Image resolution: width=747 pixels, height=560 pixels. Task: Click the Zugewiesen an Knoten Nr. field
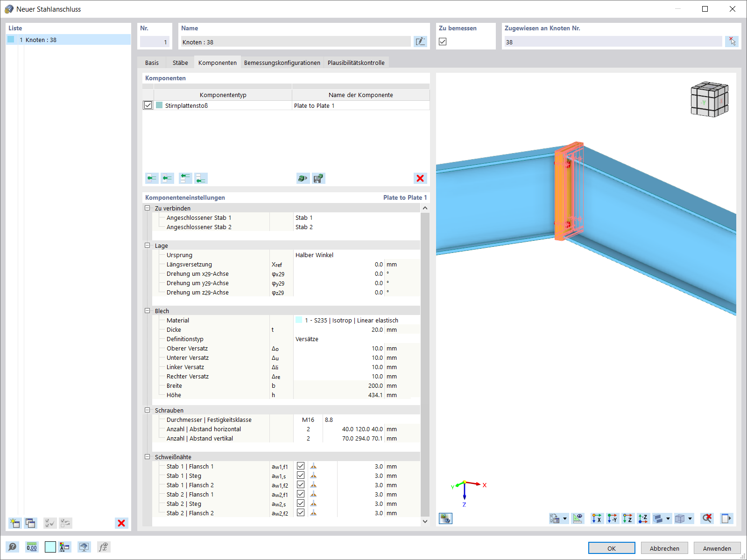[613, 42]
